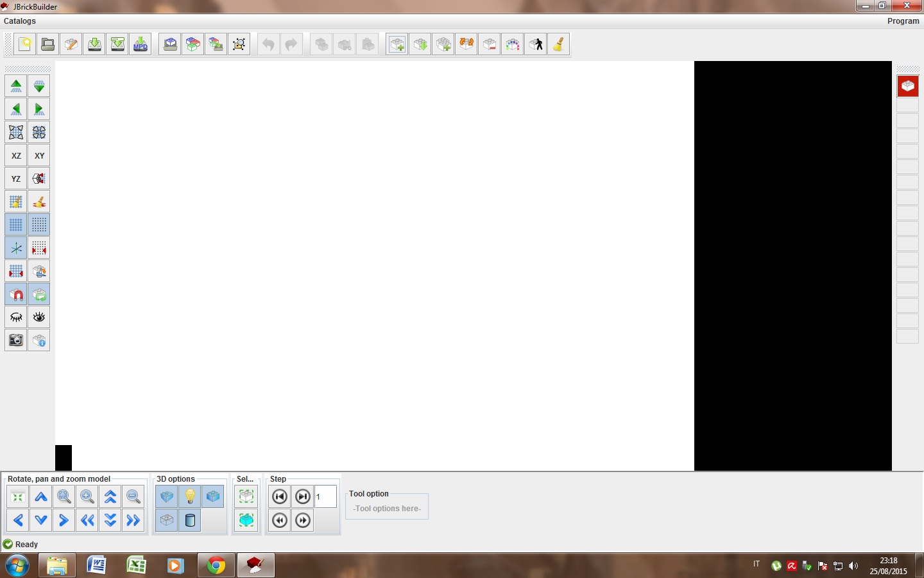Image resolution: width=924 pixels, height=578 pixels.
Task: Save the model with green arrow
Action: 94,44
